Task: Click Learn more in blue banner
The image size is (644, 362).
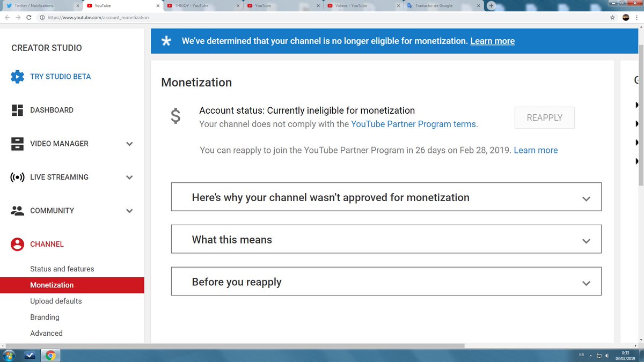Action: pyautogui.click(x=492, y=41)
